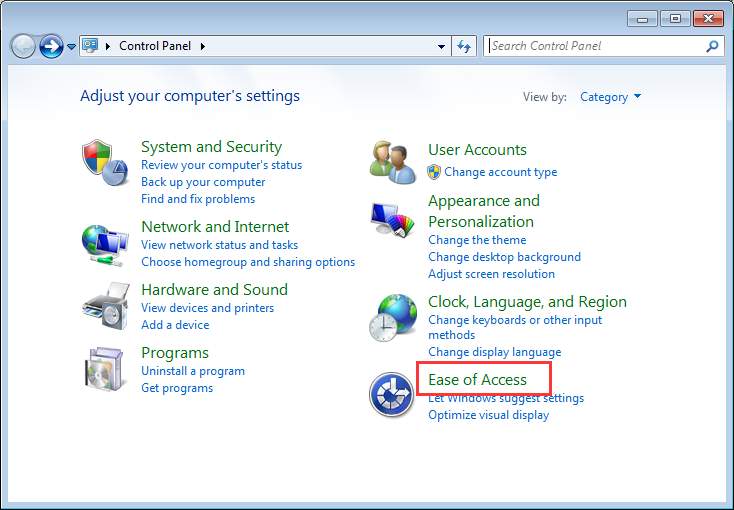
Task: Open Hardware and Sound heading
Action: 214,289
